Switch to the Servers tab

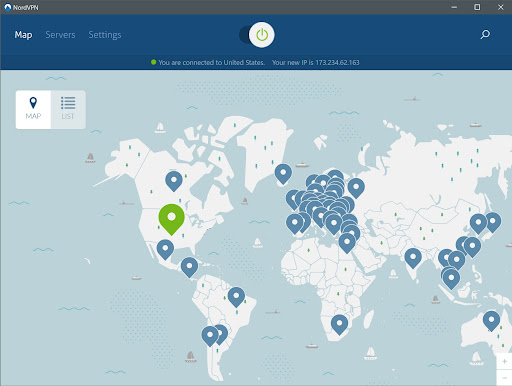click(x=60, y=35)
